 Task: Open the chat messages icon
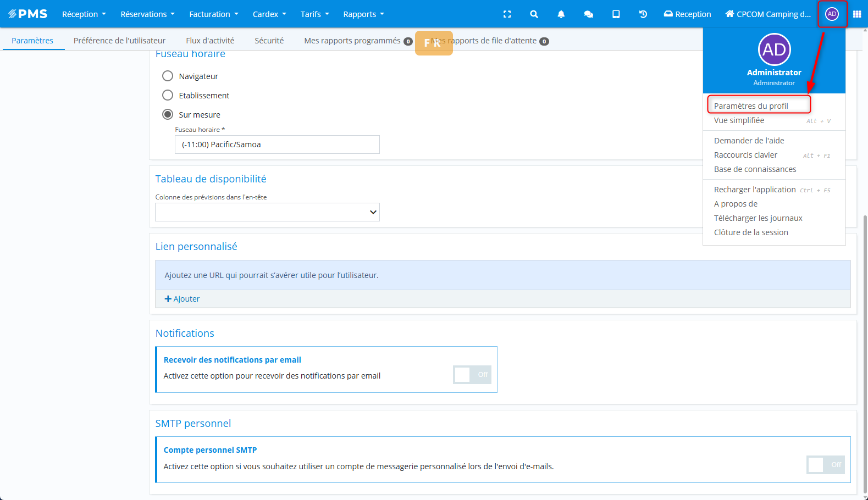[x=588, y=14]
